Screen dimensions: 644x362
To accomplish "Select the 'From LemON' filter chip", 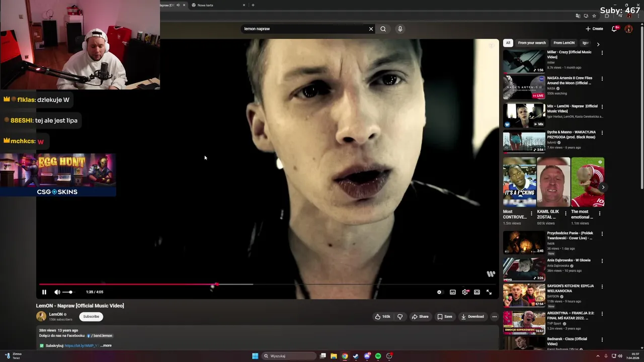I will pos(564,43).
